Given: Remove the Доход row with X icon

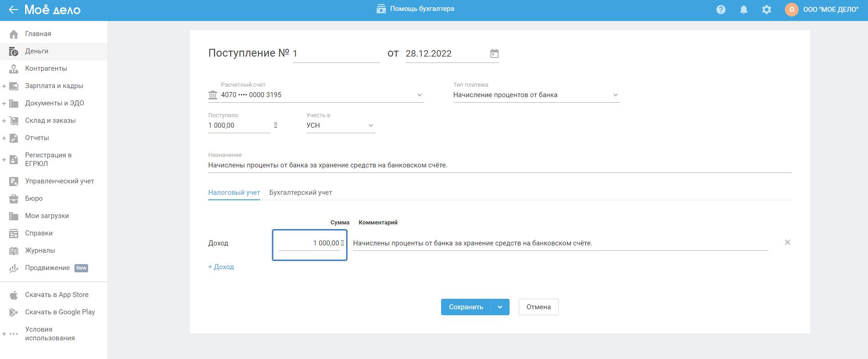Looking at the screenshot, I should 787,242.
